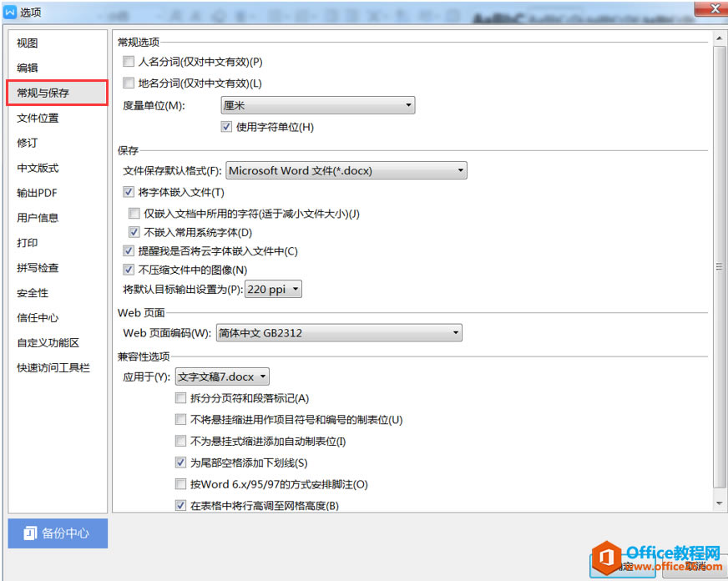This screenshot has width=728, height=581.
Task: Check 不将悬挂缩进用作项目符号和编号的制表位 option
Action: (180, 420)
